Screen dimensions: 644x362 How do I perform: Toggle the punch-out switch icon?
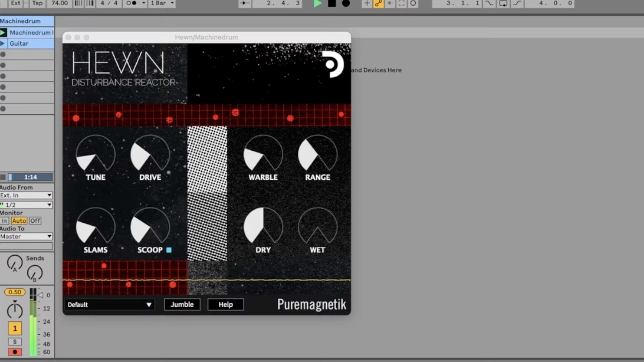click(x=517, y=3)
